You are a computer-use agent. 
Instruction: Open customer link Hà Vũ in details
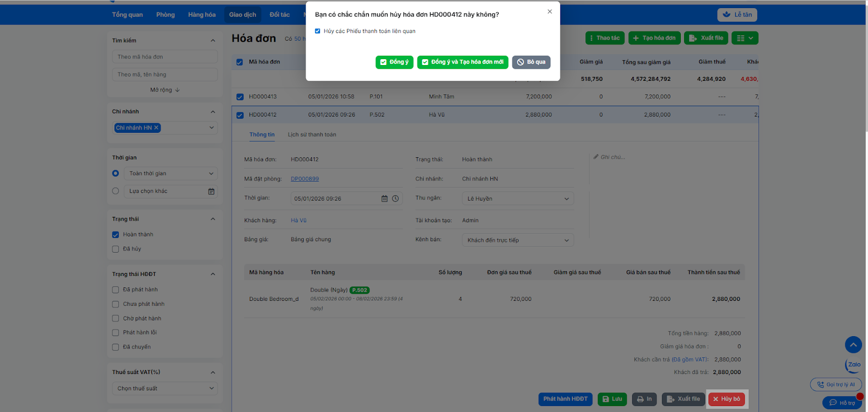(x=298, y=221)
